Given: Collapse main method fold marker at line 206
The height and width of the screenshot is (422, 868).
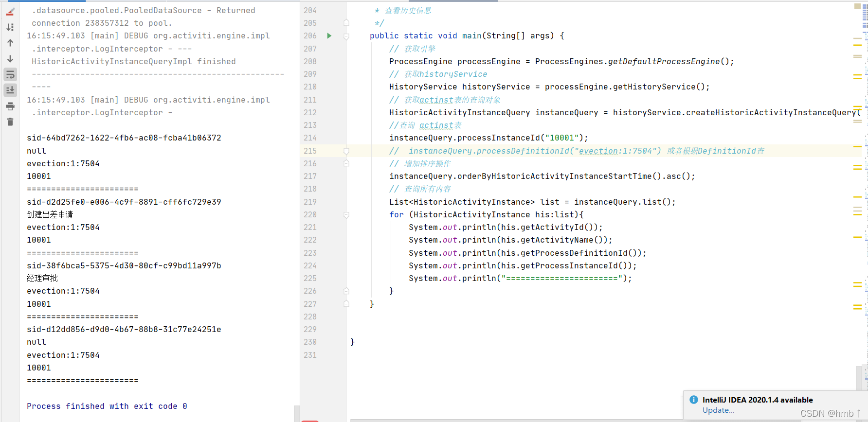Looking at the screenshot, I should pos(346,36).
